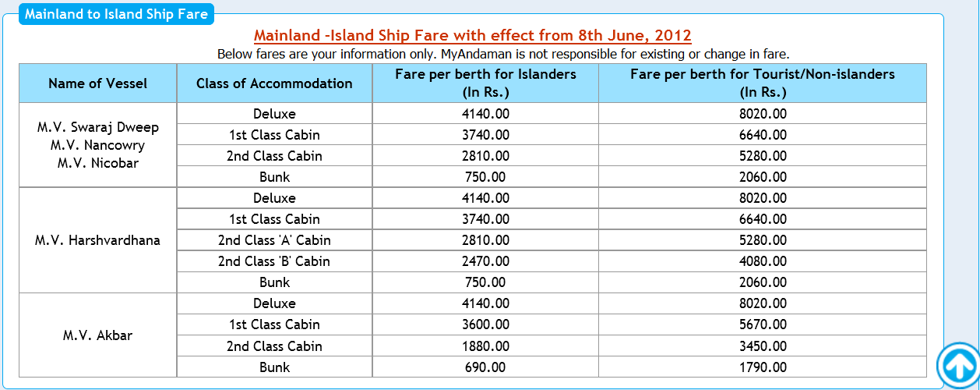The width and height of the screenshot is (980, 390).
Task: Select the M.V. Swaraj Dweep vessel name
Action: 97,127
